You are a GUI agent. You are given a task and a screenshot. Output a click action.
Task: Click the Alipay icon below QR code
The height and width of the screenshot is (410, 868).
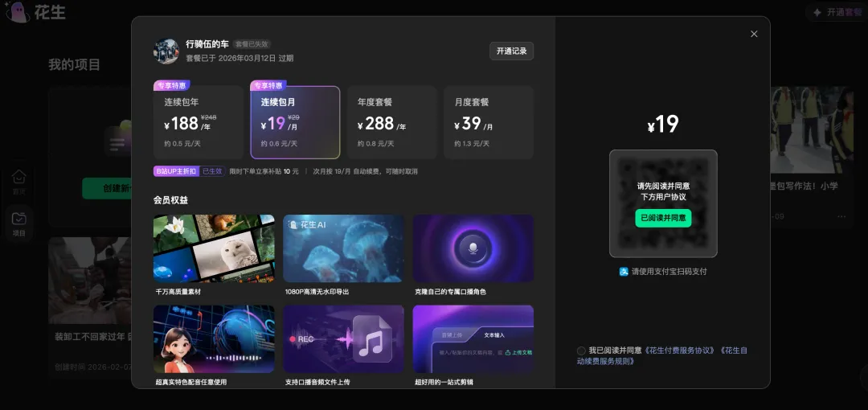click(x=624, y=272)
